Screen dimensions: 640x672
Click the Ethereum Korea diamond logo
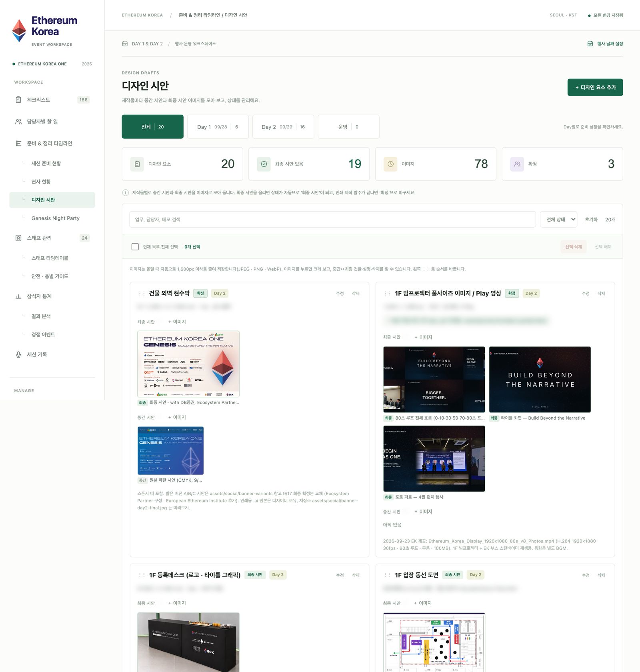point(19,30)
